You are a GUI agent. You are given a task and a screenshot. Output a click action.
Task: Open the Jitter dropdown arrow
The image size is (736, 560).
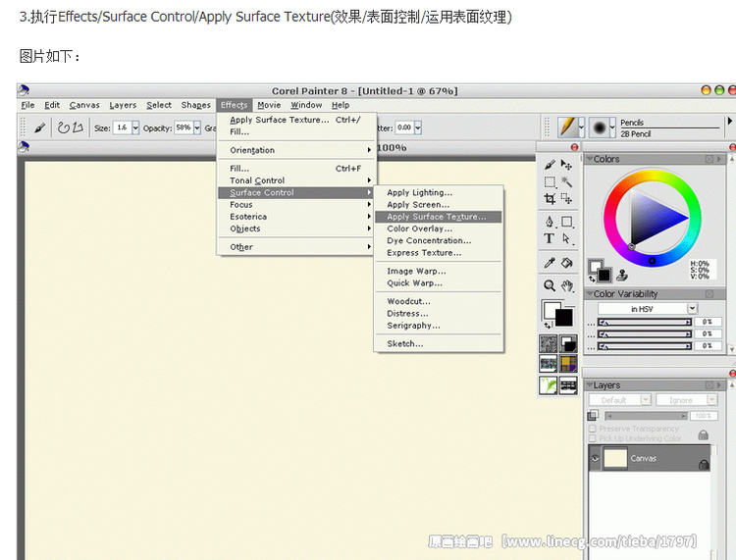(418, 127)
